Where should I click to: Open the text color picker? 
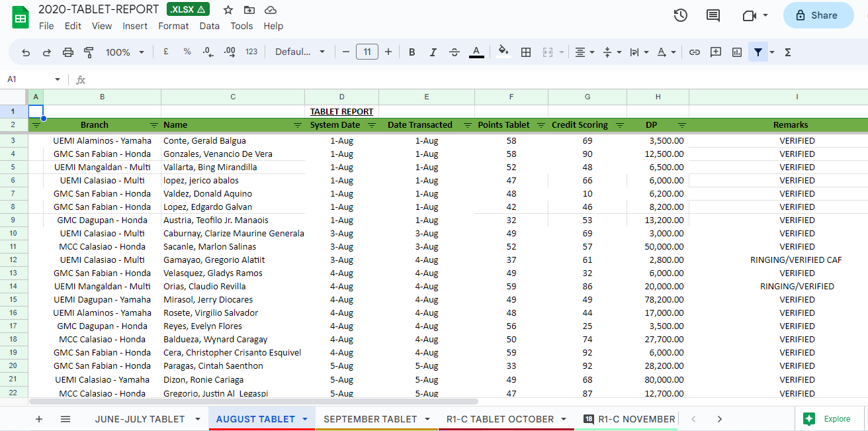pyautogui.click(x=476, y=52)
